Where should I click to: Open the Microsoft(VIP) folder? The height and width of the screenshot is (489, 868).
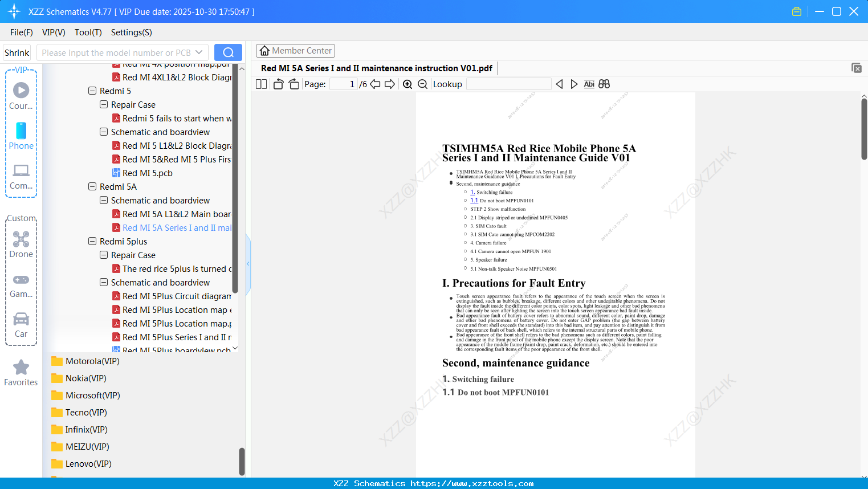click(x=85, y=396)
